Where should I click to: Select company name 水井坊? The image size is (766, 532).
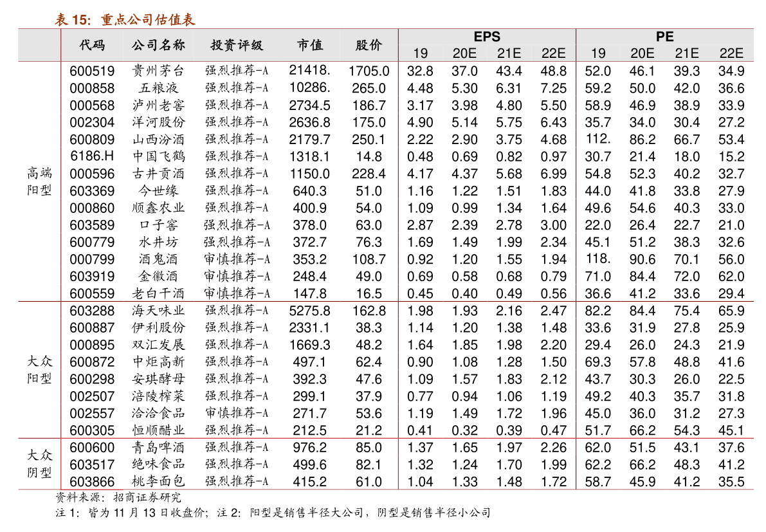click(x=158, y=242)
